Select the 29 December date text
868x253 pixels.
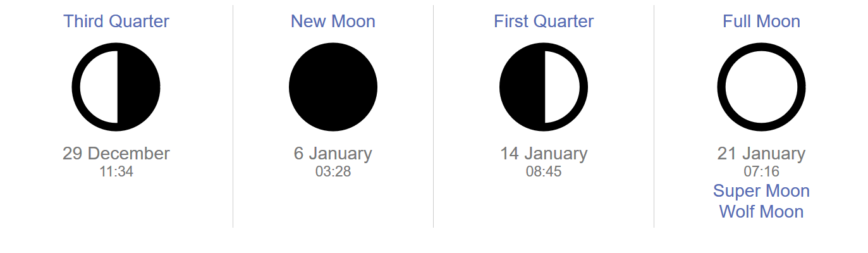tap(116, 154)
